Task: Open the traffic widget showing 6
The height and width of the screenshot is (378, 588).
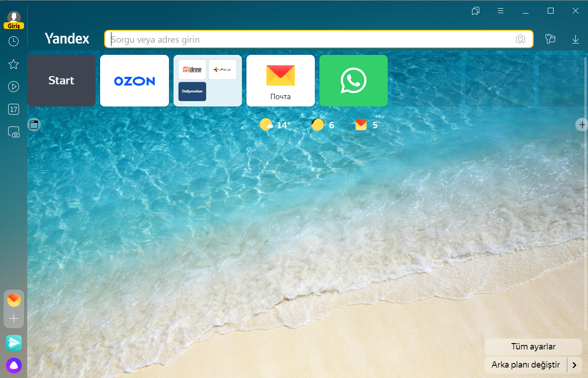Action: coord(323,125)
